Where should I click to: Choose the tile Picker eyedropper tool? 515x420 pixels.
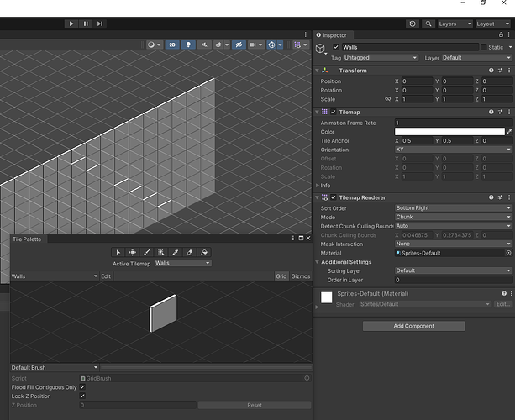[176, 252]
